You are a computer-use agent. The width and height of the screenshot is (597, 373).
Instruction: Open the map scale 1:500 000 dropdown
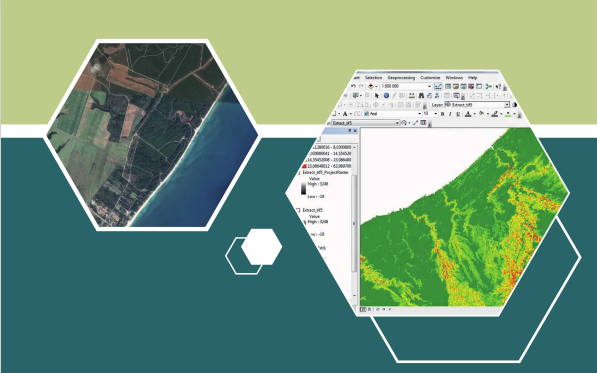coord(406,86)
